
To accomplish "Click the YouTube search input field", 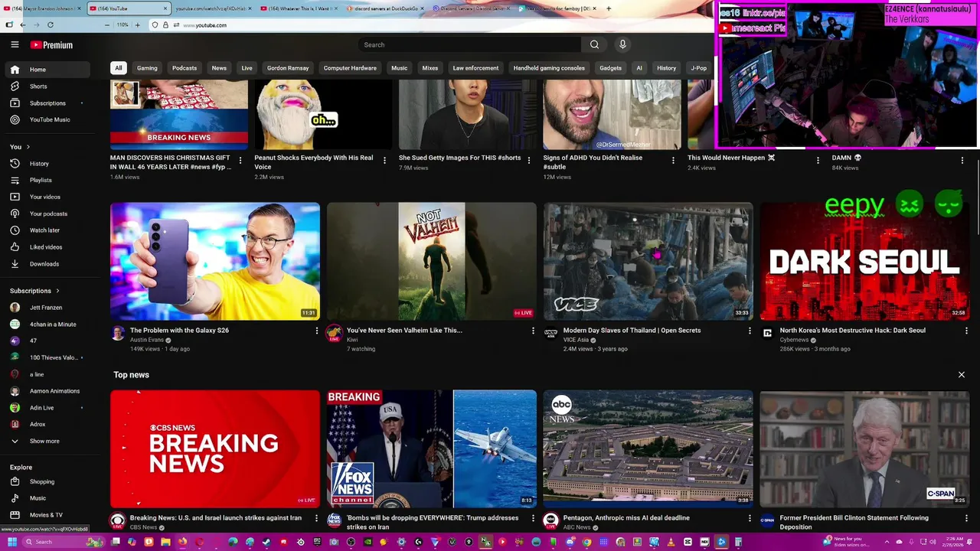I will coord(469,44).
